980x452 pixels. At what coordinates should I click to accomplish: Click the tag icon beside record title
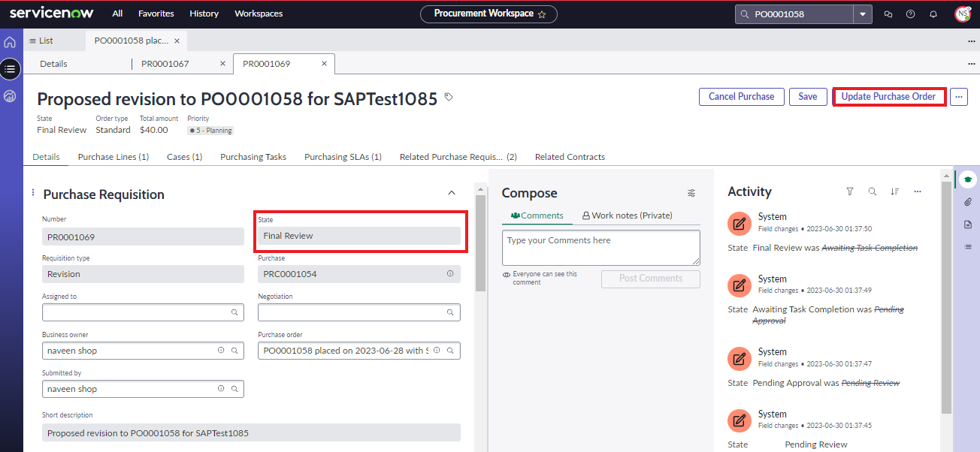click(x=449, y=97)
